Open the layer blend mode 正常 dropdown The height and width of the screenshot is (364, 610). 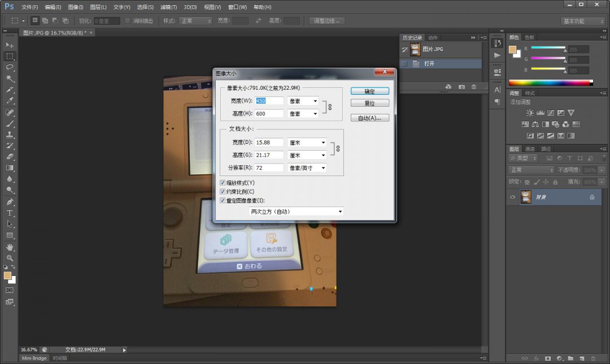[x=531, y=170]
